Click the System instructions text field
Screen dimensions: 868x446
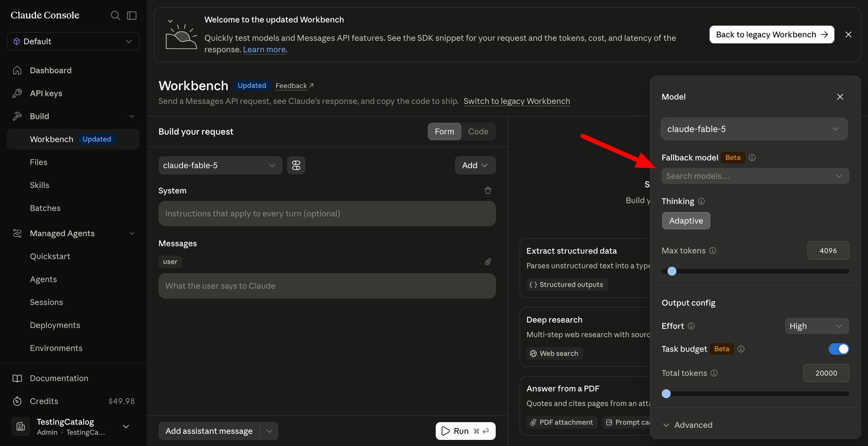pos(327,214)
